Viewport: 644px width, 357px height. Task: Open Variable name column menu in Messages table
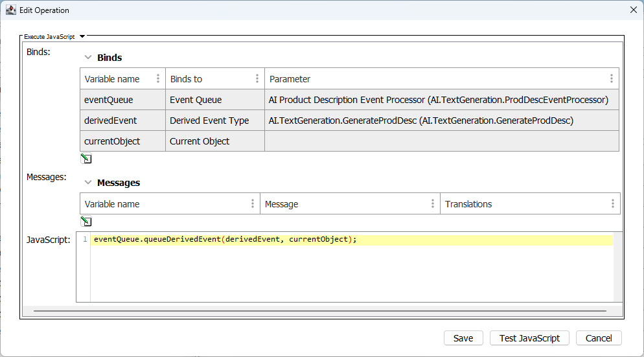(253, 203)
